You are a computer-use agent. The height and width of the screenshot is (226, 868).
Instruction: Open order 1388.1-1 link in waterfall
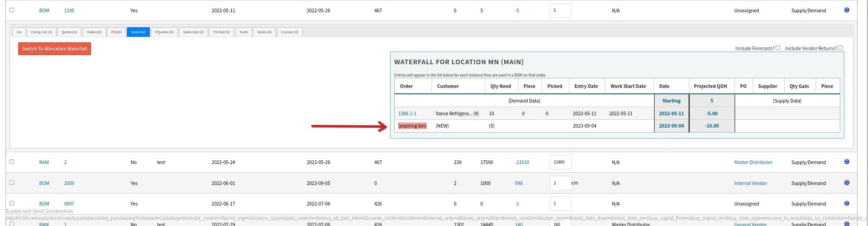pos(407,113)
